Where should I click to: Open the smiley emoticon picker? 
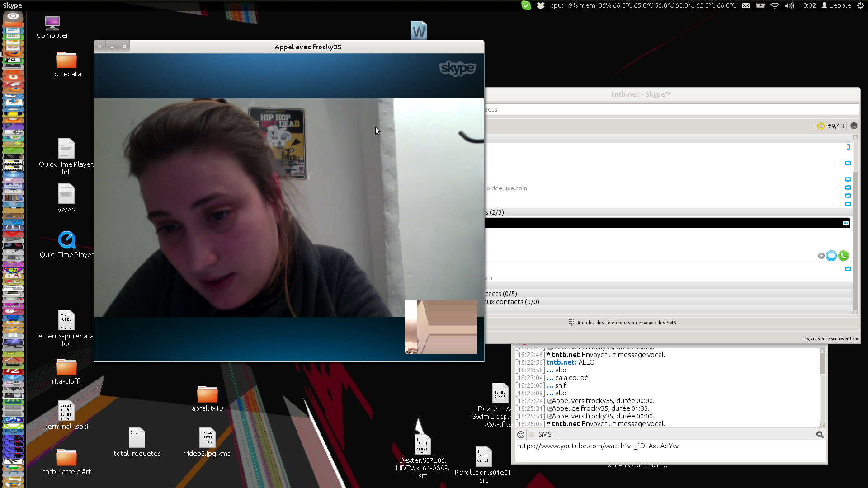click(x=521, y=434)
